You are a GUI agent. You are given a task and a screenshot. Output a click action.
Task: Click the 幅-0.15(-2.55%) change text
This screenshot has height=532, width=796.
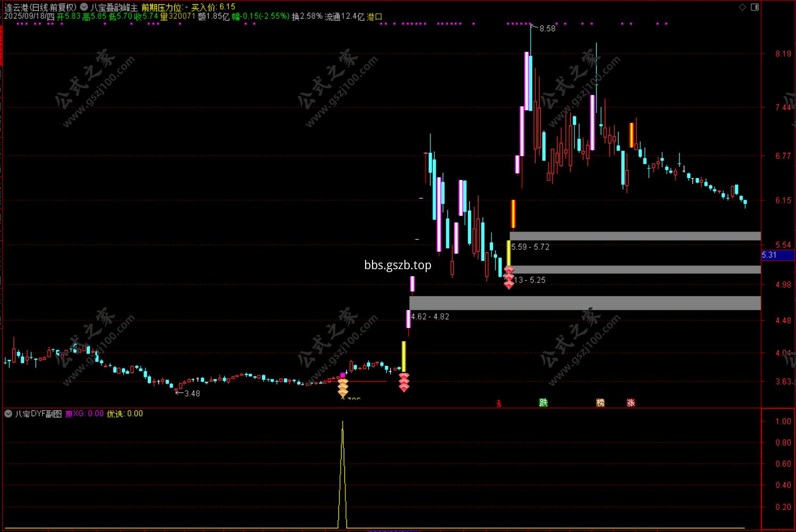260,16
